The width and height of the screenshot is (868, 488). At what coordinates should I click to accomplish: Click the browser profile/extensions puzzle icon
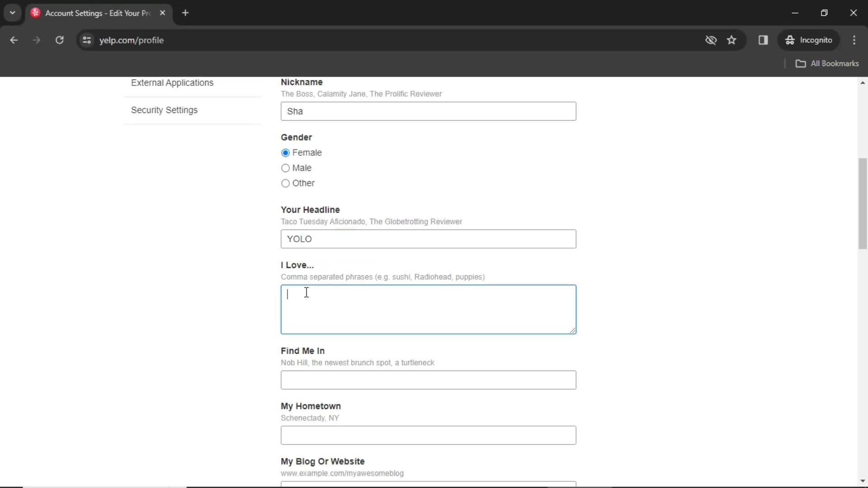click(x=763, y=40)
